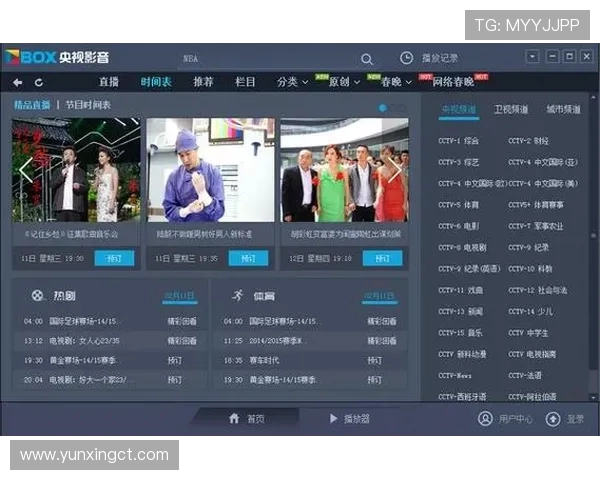This screenshot has height=480, width=600.
Task: Select channel CCTV-13 新闻
Action: [460, 312]
